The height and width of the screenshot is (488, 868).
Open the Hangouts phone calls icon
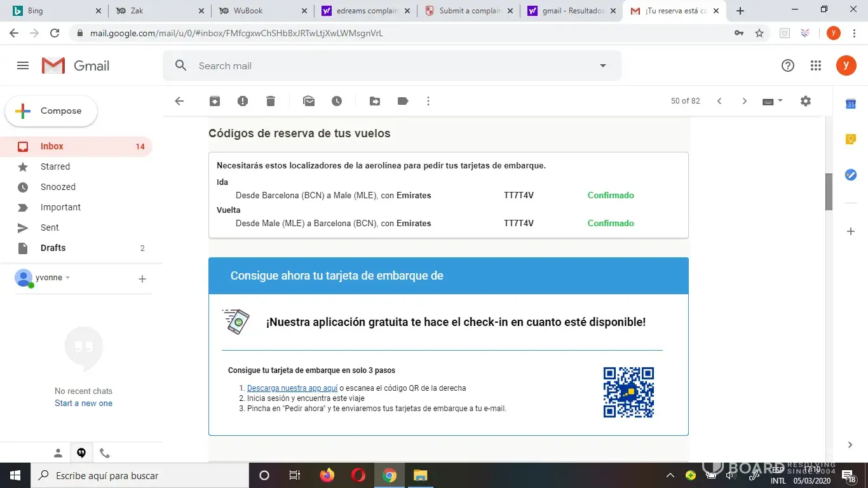click(105, 453)
